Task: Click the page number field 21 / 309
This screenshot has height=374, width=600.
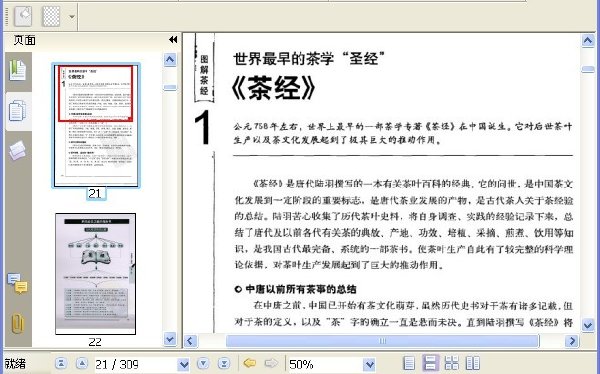Action: pos(136,364)
